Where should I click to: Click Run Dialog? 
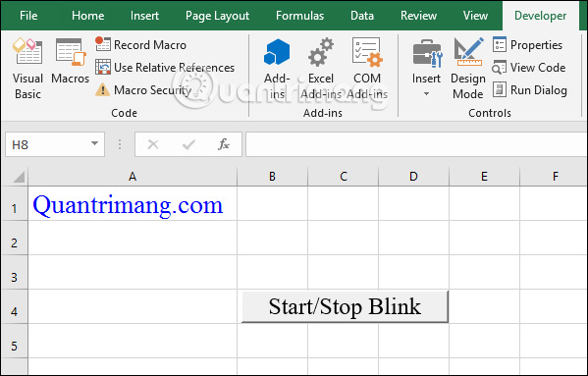click(529, 90)
